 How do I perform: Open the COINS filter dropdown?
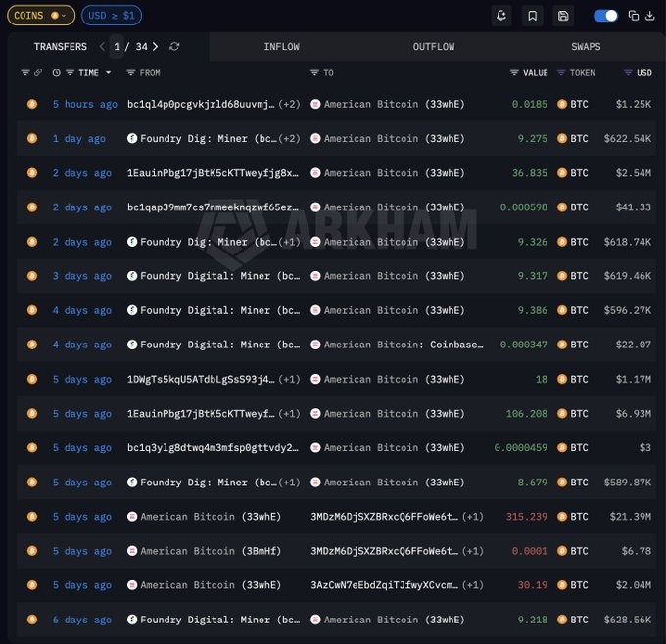click(x=40, y=16)
